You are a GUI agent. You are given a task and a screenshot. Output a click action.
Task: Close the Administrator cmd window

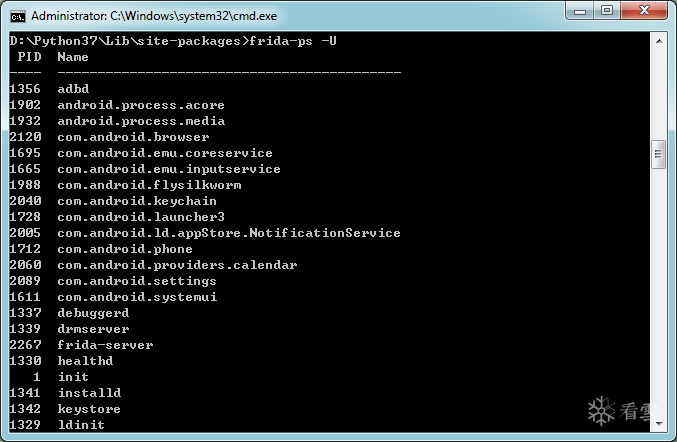point(644,12)
